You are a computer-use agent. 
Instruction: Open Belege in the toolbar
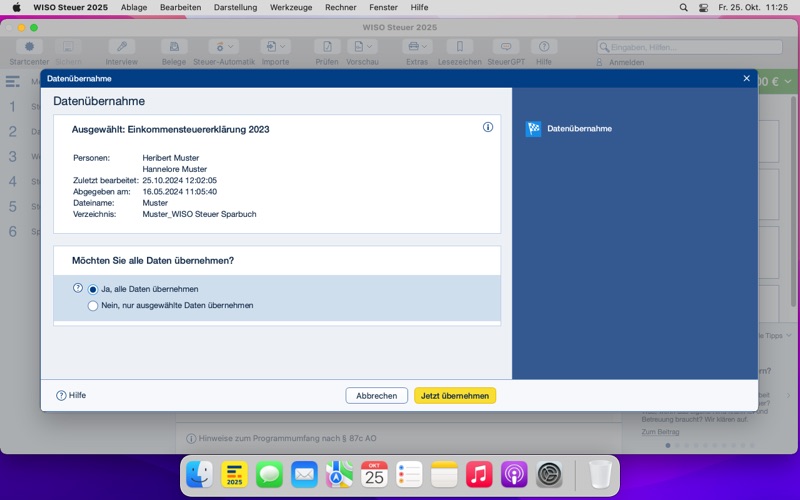pyautogui.click(x=174, y=47)
